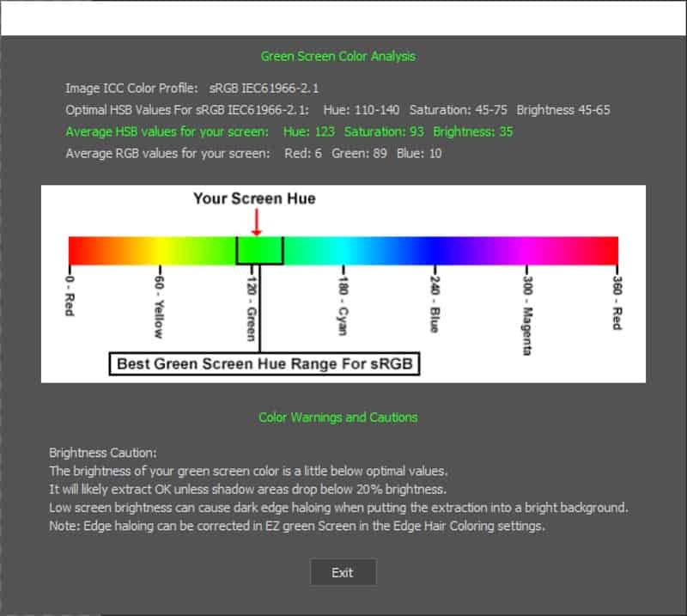
Task: Click the optimal 'Hue: 110-140' value
Action: tap(361, 110)
